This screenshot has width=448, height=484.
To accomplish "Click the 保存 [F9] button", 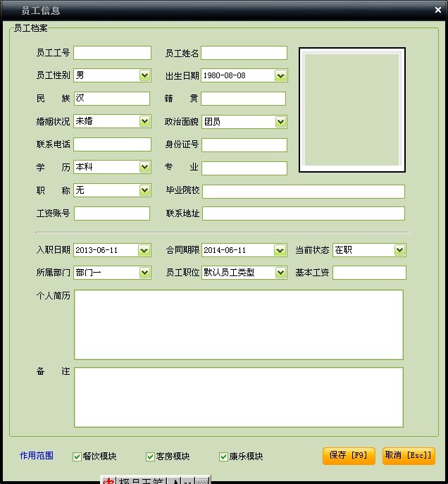I will (x=349, y=456).
